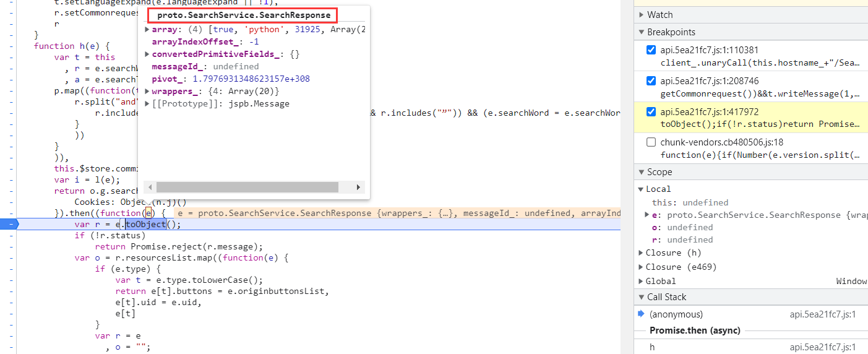Click the Window value beside Global scope
Viewport: 868px width, 354px height.
click(851, 281)
